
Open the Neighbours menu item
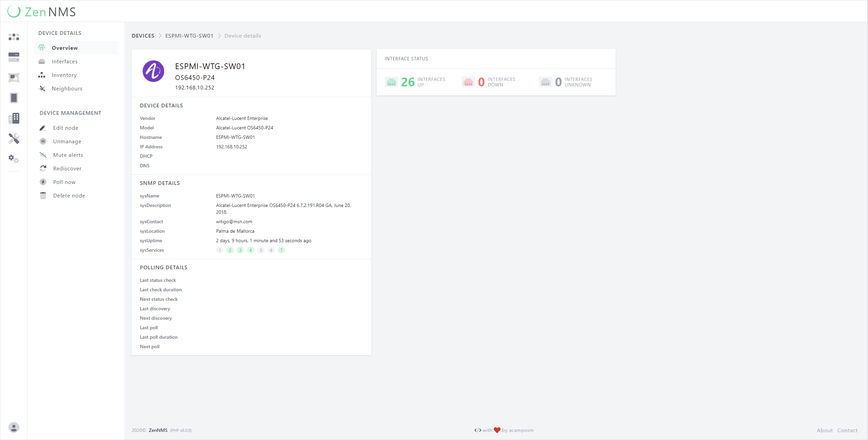76,88
